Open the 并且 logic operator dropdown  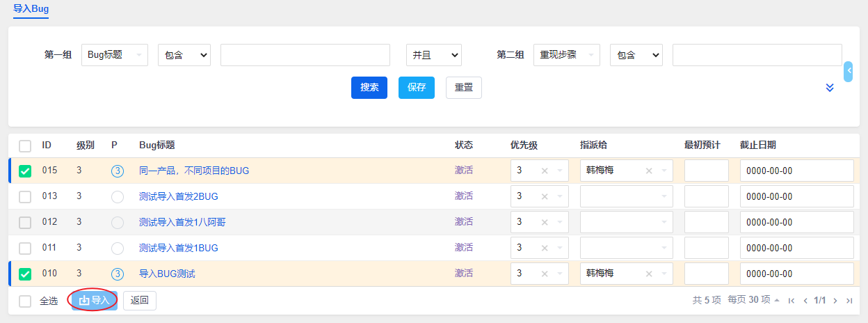[433, 55]
